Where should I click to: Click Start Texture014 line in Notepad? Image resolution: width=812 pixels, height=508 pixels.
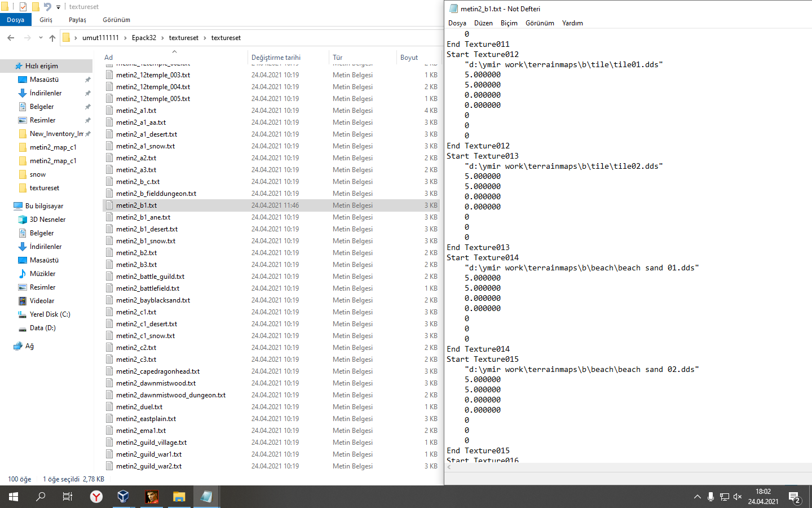483,257
